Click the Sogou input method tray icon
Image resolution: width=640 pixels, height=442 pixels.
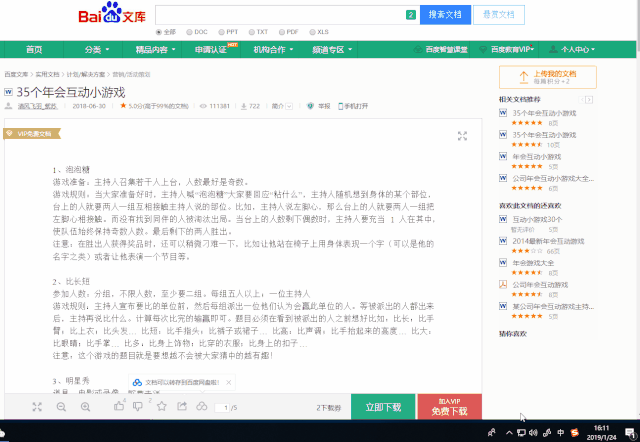tap(574, 433)
